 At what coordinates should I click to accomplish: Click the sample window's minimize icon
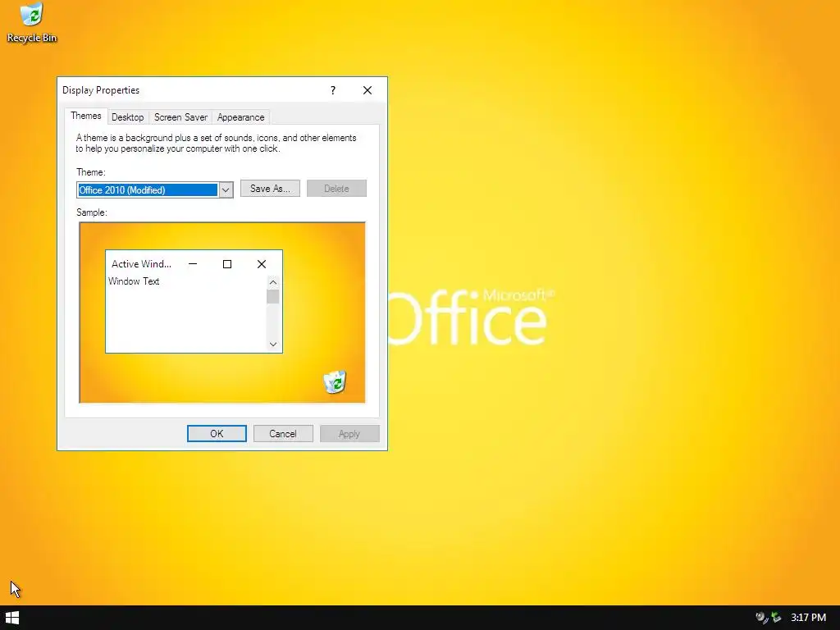[x=193, y=264]
